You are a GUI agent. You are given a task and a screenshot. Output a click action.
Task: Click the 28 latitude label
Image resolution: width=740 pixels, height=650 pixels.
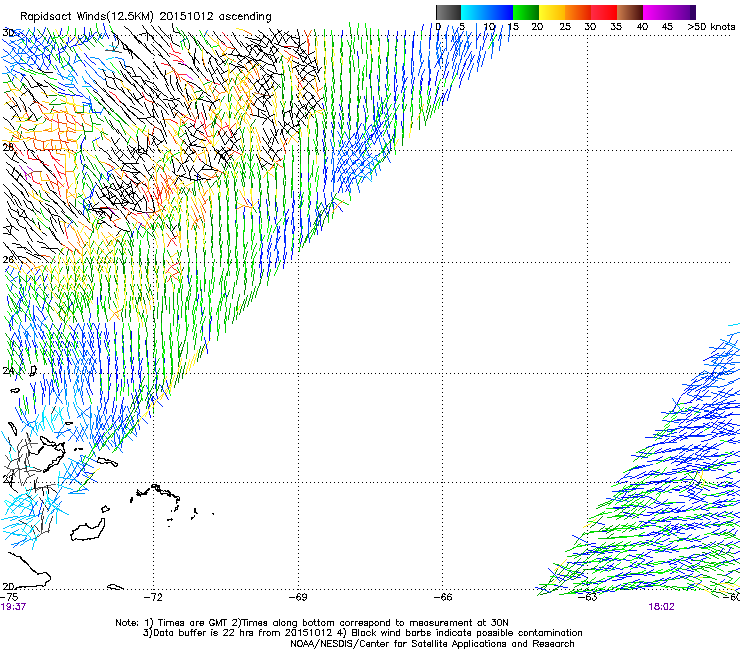8,147
